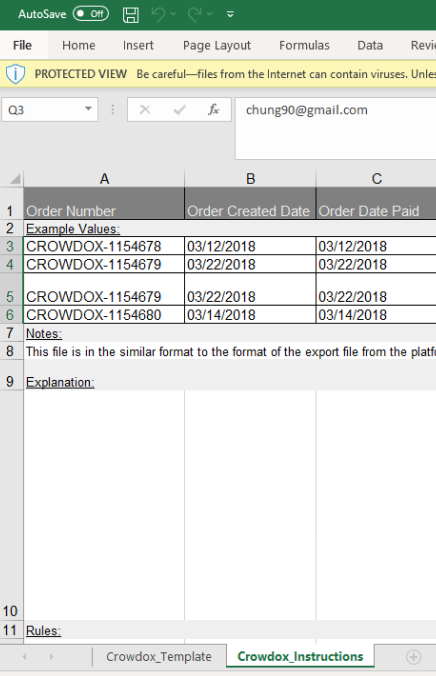Open the Formulas ribbon tab
Image resolution: width=436 pixels, height=676 pixels.
[x=304, y=45]
